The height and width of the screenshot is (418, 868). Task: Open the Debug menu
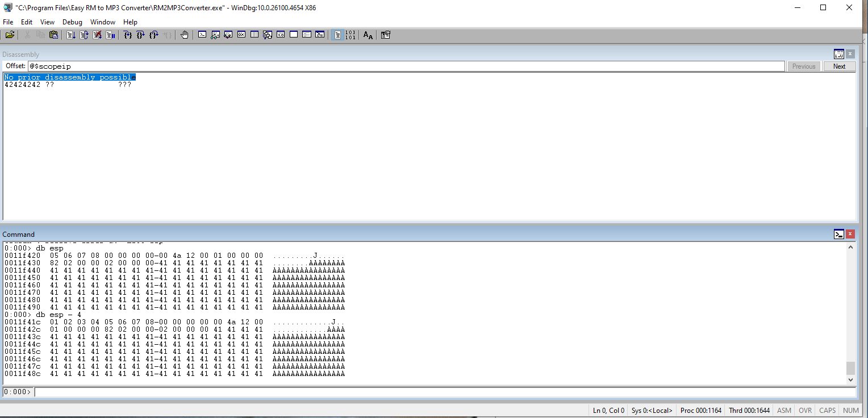72,22
